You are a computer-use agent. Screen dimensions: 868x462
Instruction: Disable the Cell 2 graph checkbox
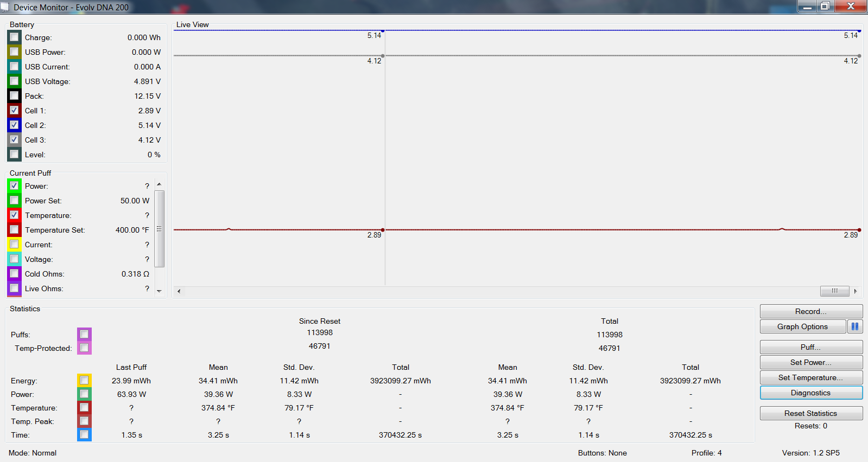click(x=15, y=125)
